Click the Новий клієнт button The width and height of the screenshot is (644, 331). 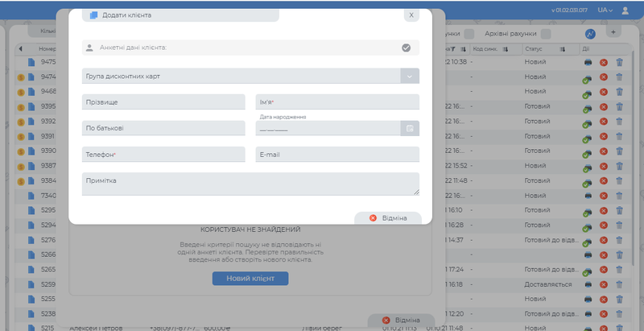(250, 278)
